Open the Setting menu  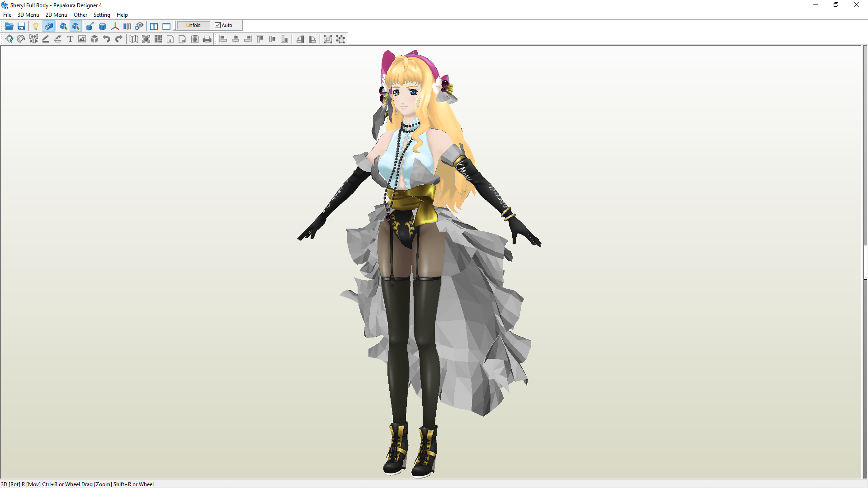point(102,14)
